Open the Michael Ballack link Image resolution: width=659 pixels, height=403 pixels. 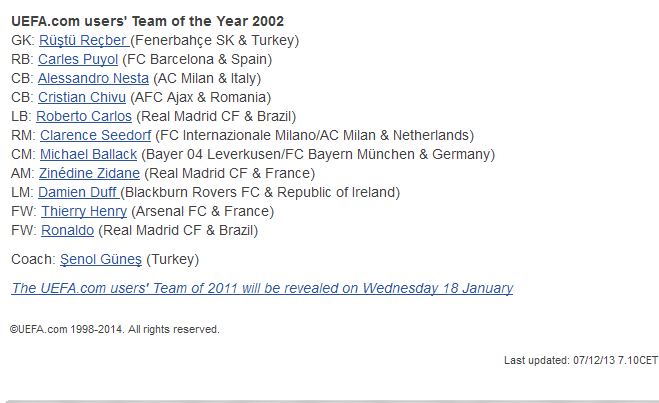pyautogui.click(x=88, y=154)
